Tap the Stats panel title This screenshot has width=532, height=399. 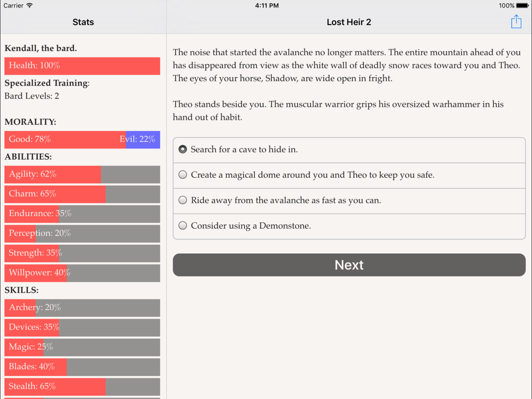point(83,22)
